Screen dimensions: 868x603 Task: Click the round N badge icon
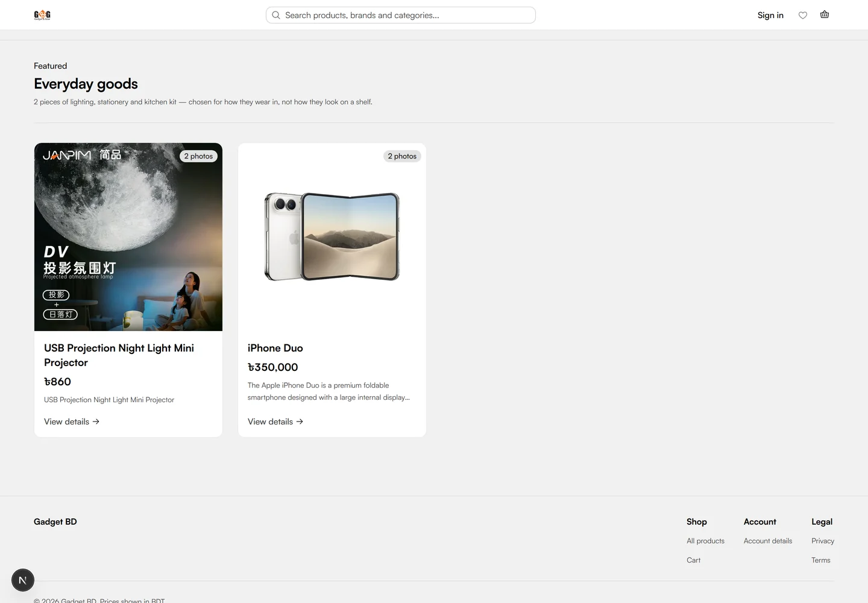click(x=23, y=580)
